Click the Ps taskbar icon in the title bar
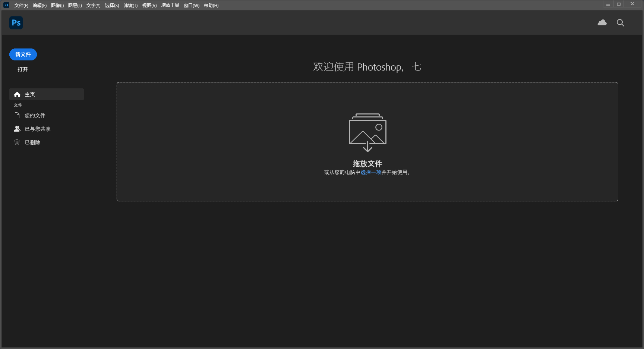Image resolution: width=644 pixels, height=349 pixels. pyautogui.click(x=6, y=5)
